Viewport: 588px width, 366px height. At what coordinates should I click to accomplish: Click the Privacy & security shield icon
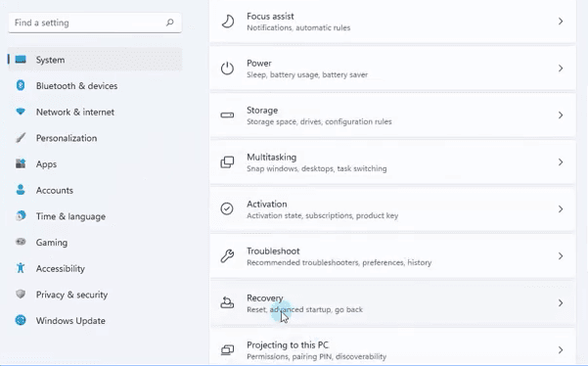click(x=21, y=294)
